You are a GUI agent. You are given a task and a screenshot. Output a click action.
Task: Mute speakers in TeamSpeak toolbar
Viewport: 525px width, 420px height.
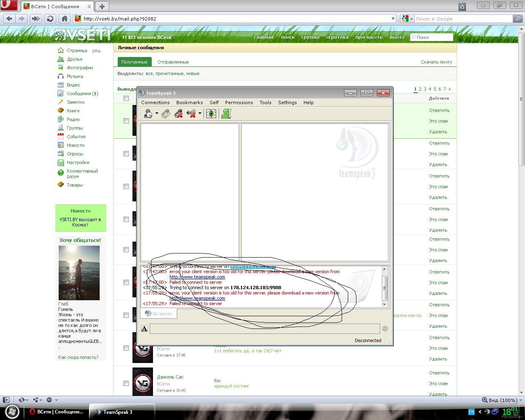pos(191,114)
